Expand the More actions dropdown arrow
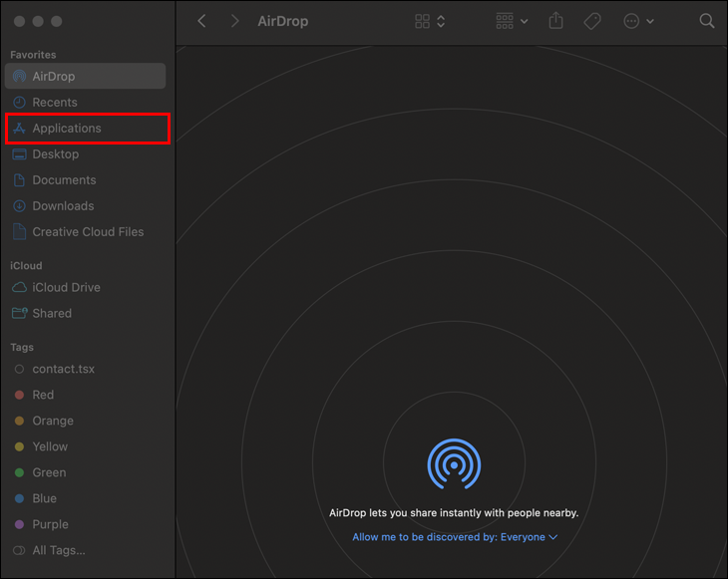This screenshot has width=728, height=579. [x=650, y=21]
